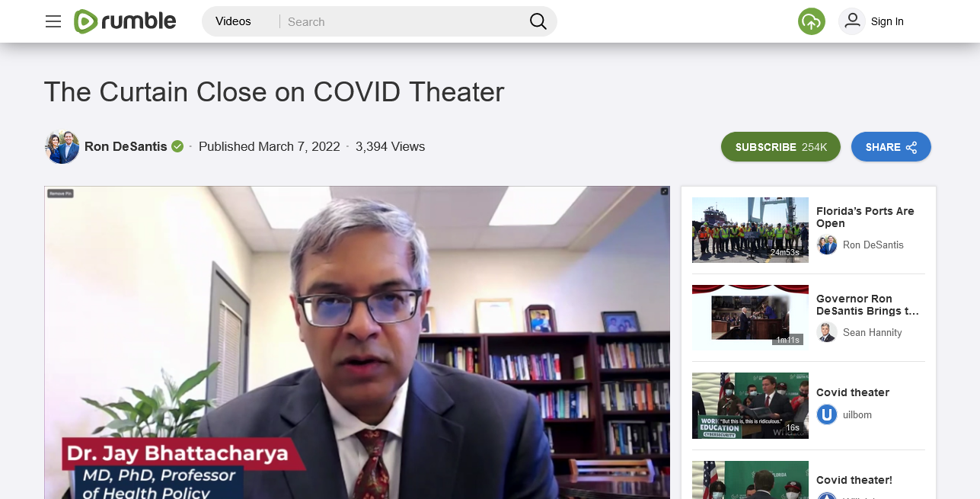Viewport: 980px width, 499px height.
Task: Play the main video player
Action: coord(357,343)
